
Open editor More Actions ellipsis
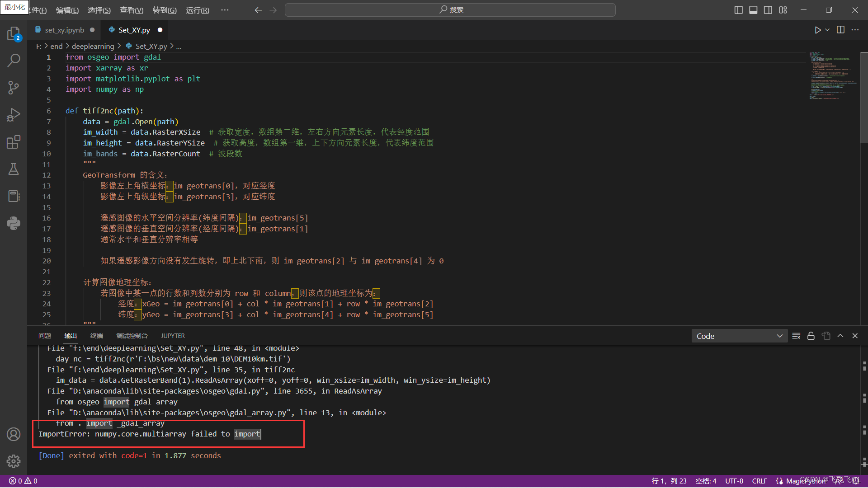coord(855,30)
